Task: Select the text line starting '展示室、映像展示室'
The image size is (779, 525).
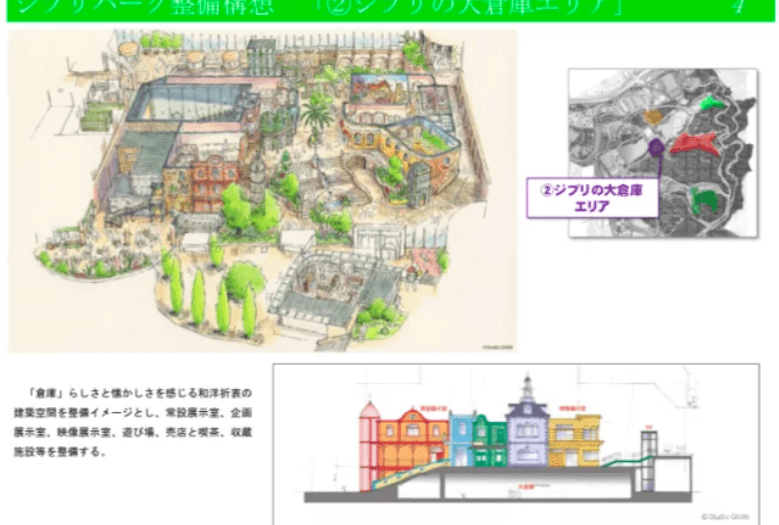Action: [133, 433]
